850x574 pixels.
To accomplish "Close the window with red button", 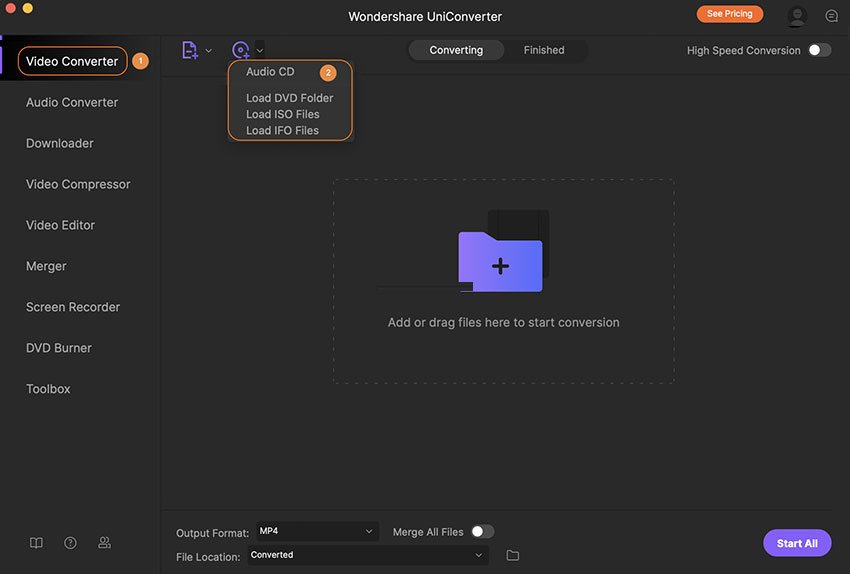I will (10, 8).
